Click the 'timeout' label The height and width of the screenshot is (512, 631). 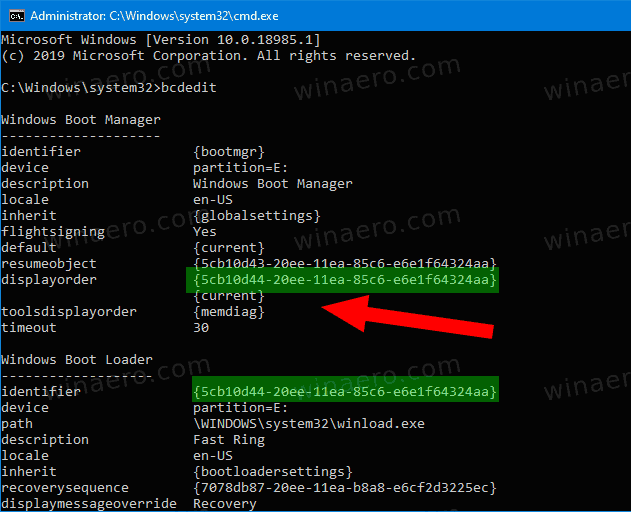tap(29, 328)
